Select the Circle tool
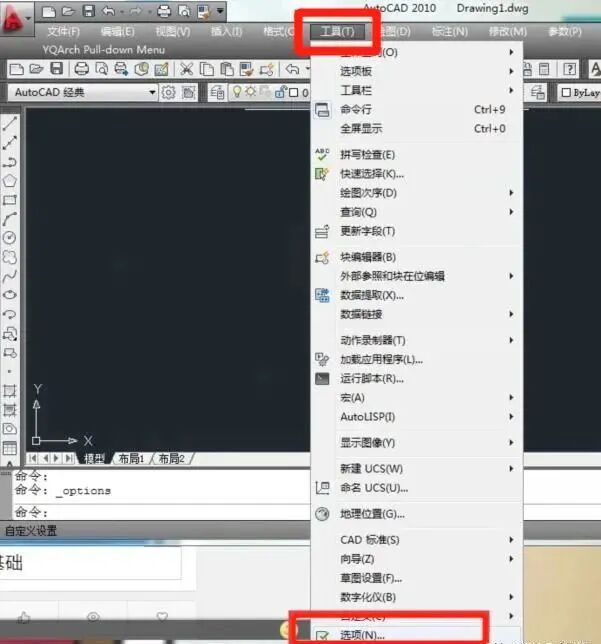This screenshot has height=644, width=601. [10, 238]
